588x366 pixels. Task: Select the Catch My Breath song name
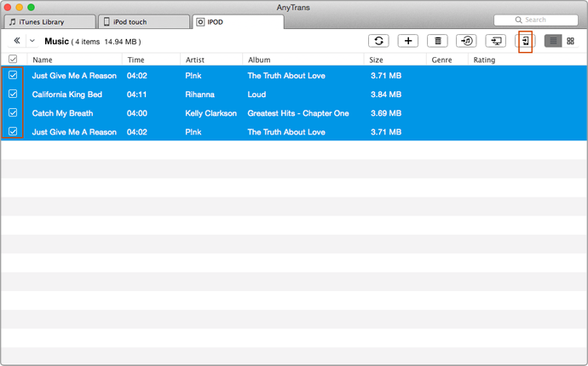point(62,113)
